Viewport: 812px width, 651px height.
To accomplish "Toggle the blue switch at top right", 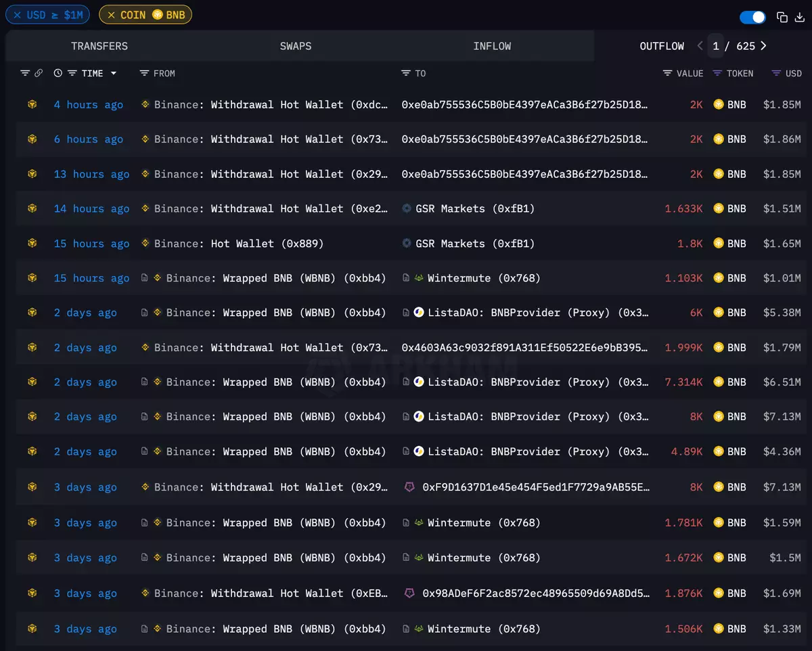I will coord(752,17).
